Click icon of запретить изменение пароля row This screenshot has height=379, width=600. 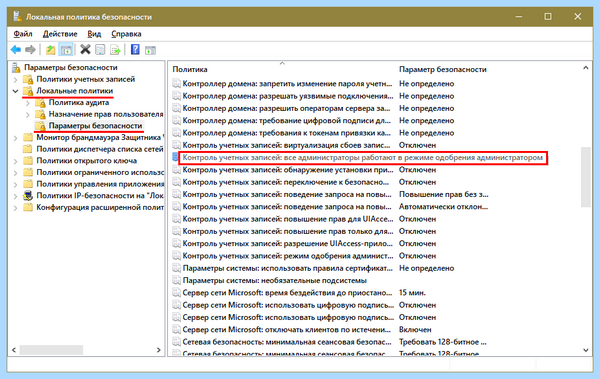pos(176,83)
